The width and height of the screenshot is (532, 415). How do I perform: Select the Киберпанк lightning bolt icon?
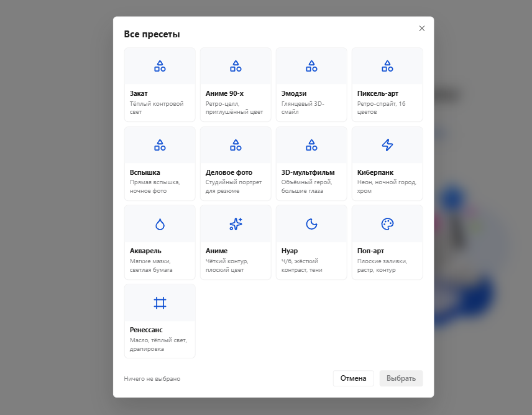(387, 145)
